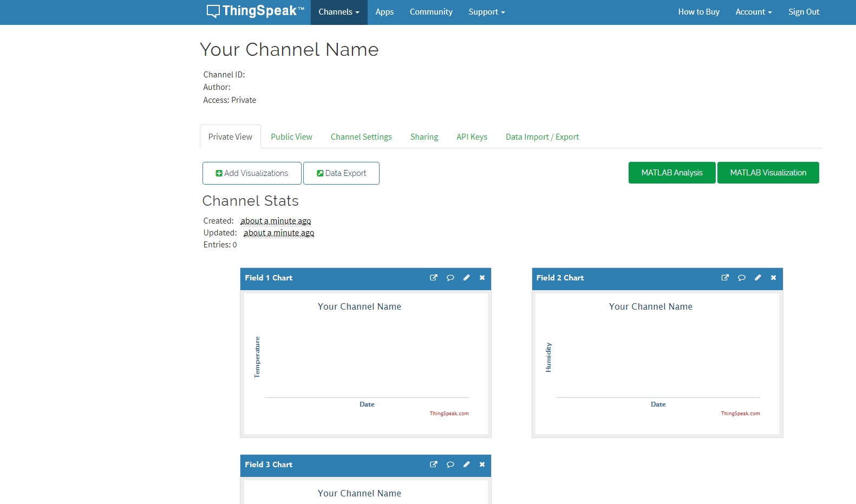Click the MATLAB Analysis button
Viewport: 856px width, 504px height.
672,173
